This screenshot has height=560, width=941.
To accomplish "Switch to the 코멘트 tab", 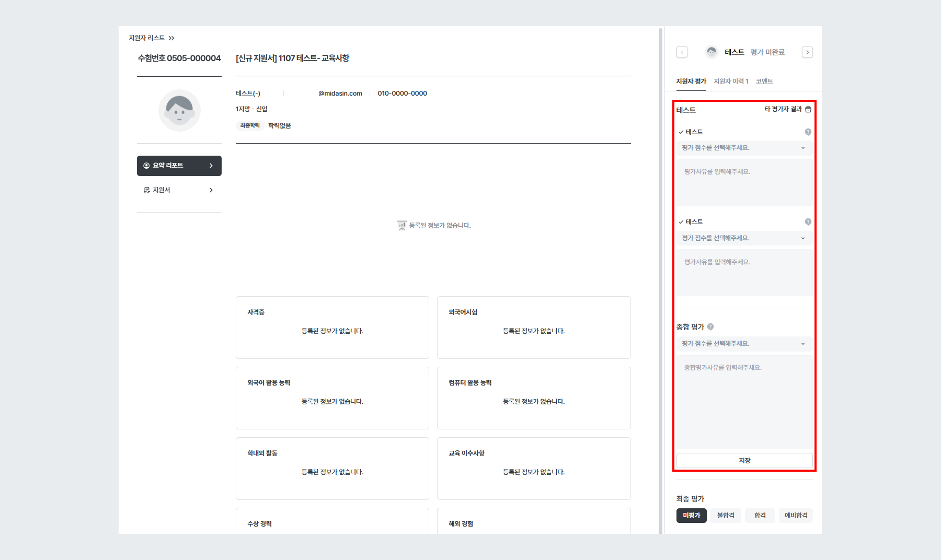I will [x=764, y=81].
